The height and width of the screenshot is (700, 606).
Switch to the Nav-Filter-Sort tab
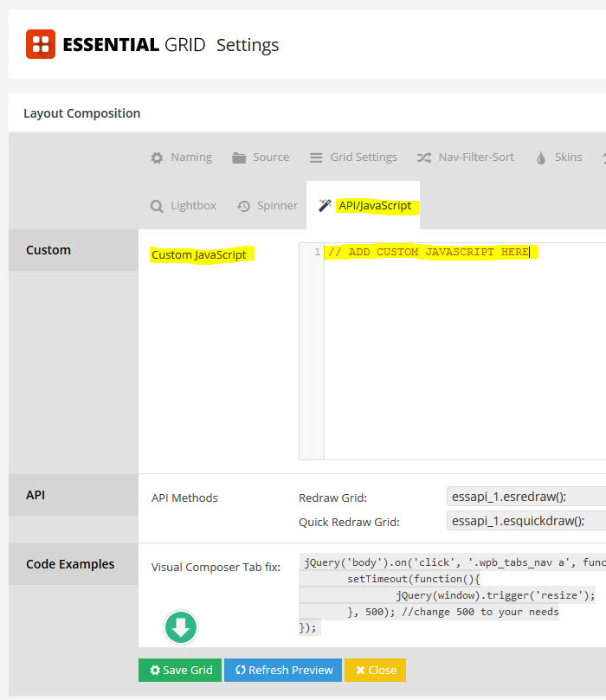pyautogui.click(x=466, y=157)
